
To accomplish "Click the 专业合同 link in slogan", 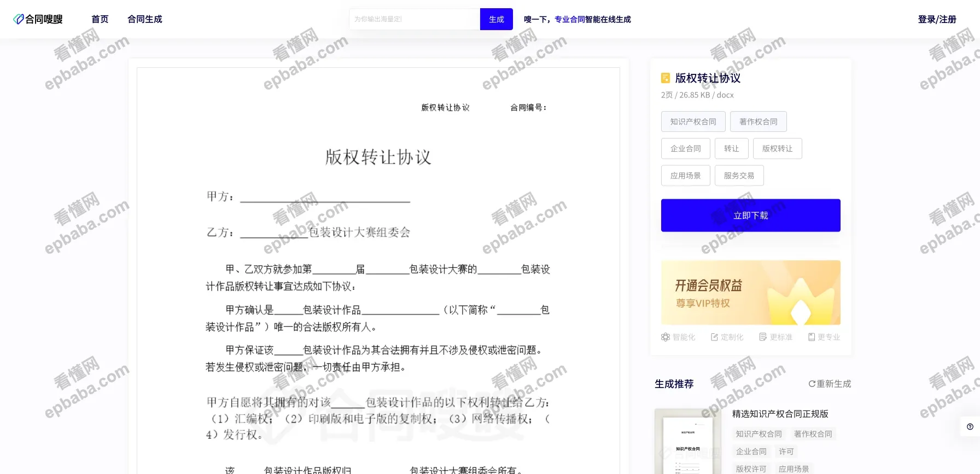I will coord(570,19).
